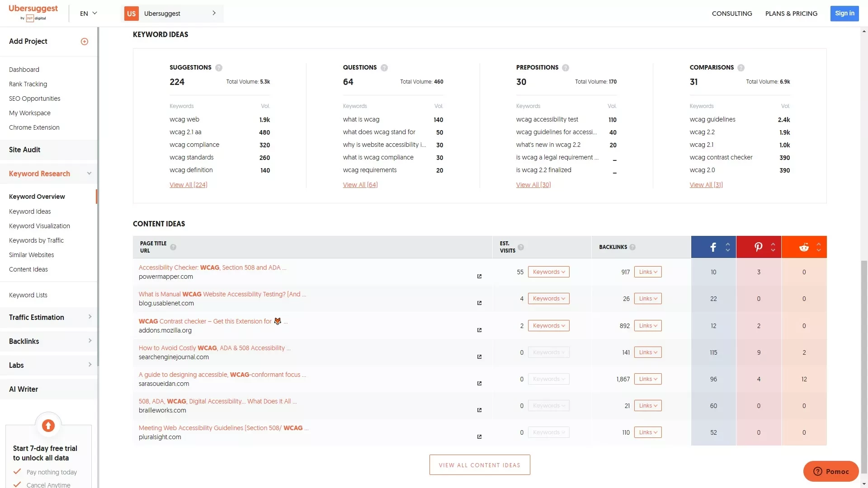Open the Accessibility Checker WCAG page title

[x=212, y=267]
